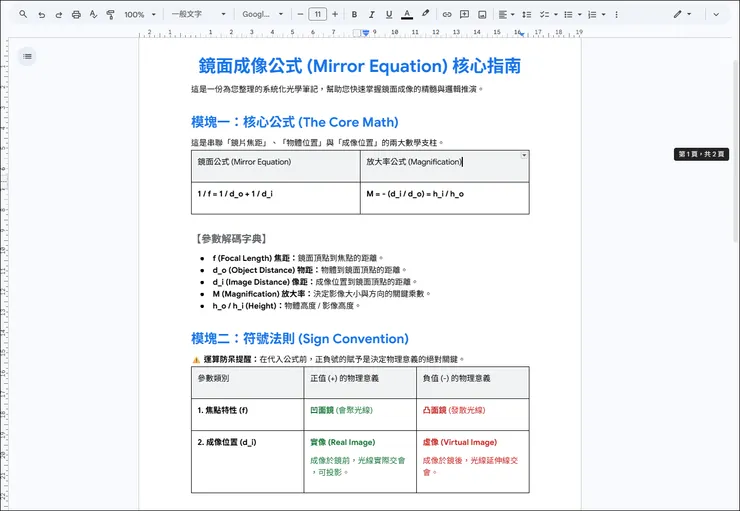Open the highlight color marker
The width and height of the screenshot is (740, 511).
click(x=425, y=14)
